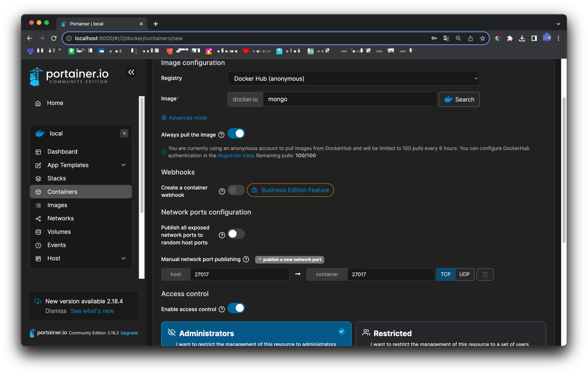The image size is (588, 374).
Task: Go to Volumes in the sidebar
Action: tap(59, 232)
